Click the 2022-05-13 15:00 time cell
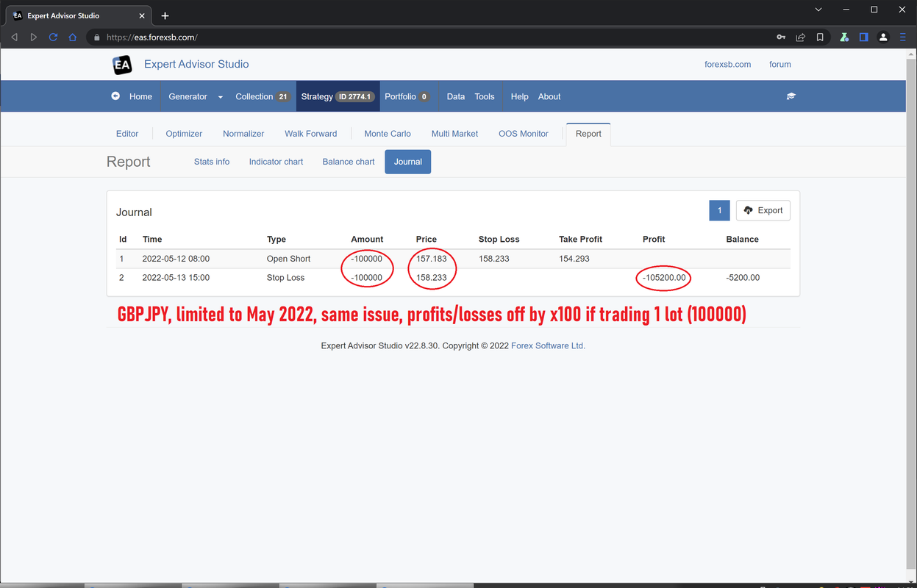 pos(176,278)
